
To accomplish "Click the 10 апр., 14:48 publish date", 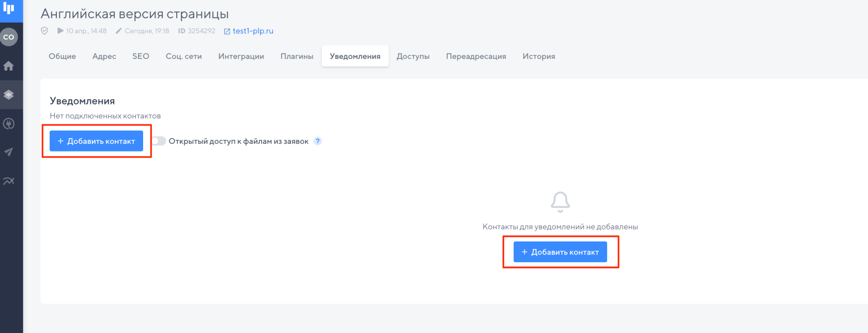I will pos(86,31).
